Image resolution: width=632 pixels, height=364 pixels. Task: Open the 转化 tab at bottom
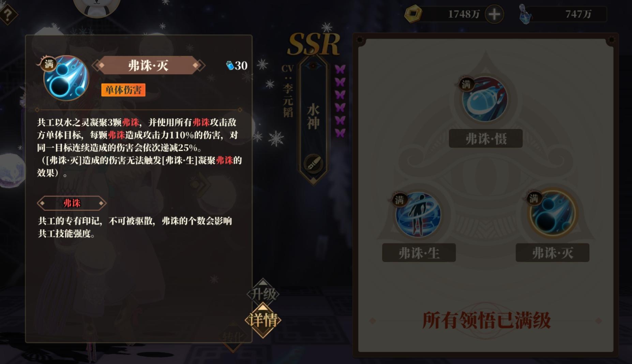[234, 337]
